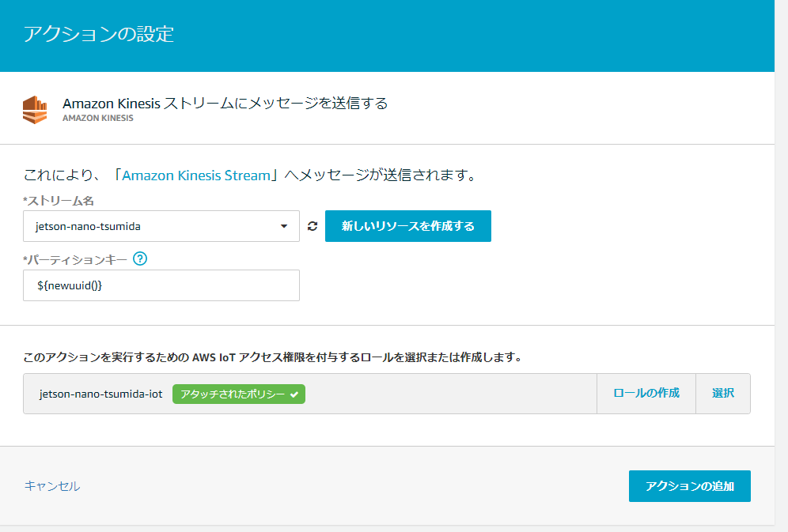Click 新しいリソースを作成する button

point(408,226)
